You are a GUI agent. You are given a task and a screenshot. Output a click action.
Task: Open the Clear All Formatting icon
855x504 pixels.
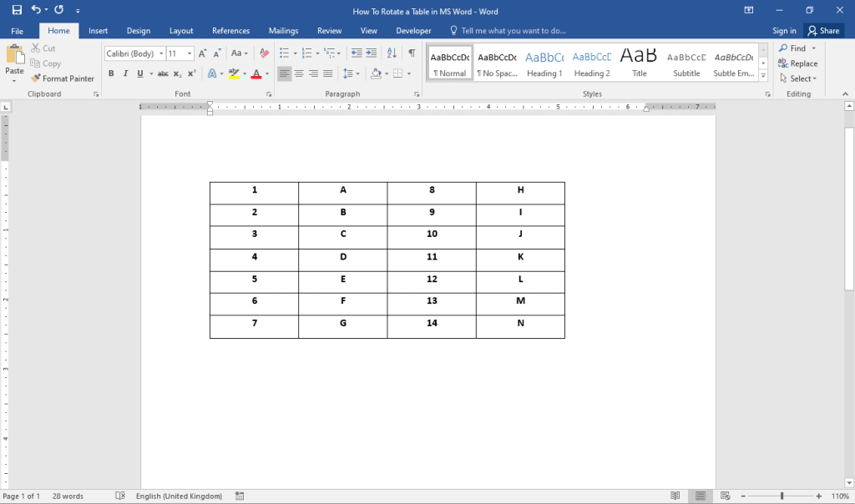pyautogui.click(x=263, y=53)
